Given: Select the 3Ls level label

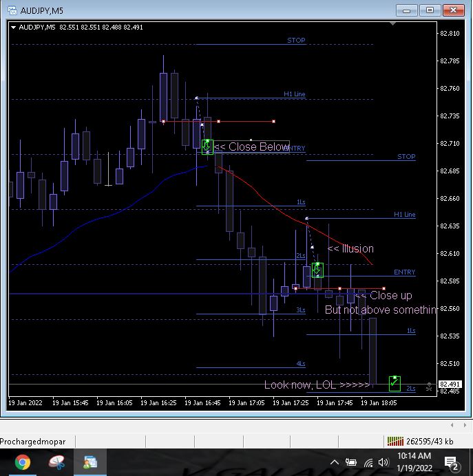Looking at the screenshot, I should [300, 310].
